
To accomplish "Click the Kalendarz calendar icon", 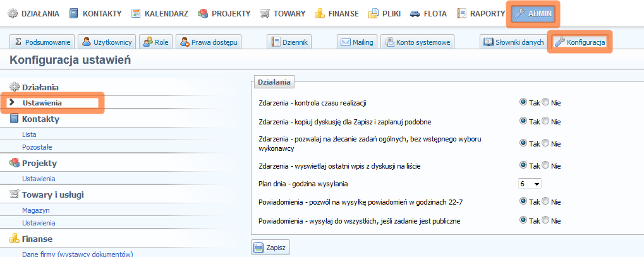I will point(136,13).
